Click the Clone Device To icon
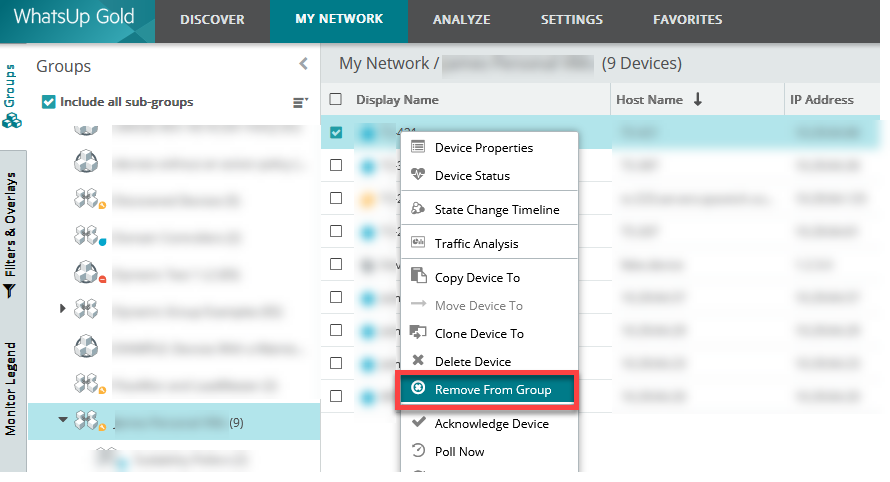Viewport: 890px width, 482px height. [418, 332]
